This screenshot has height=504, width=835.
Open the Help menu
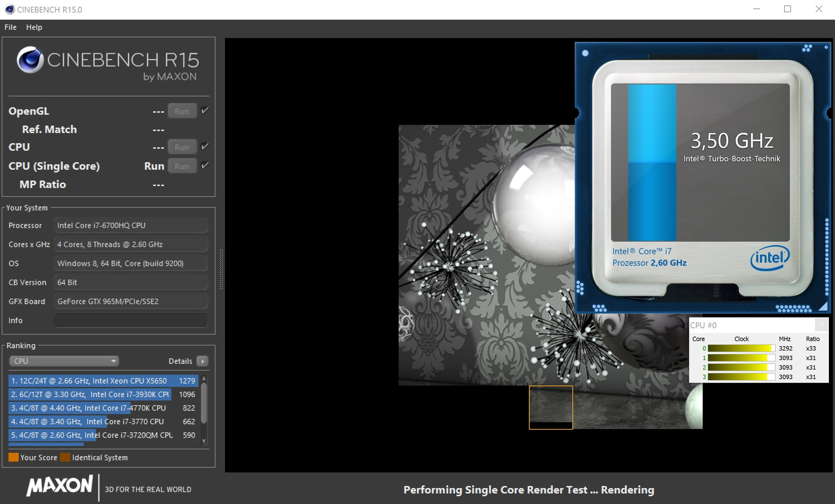tap(34, 27)
